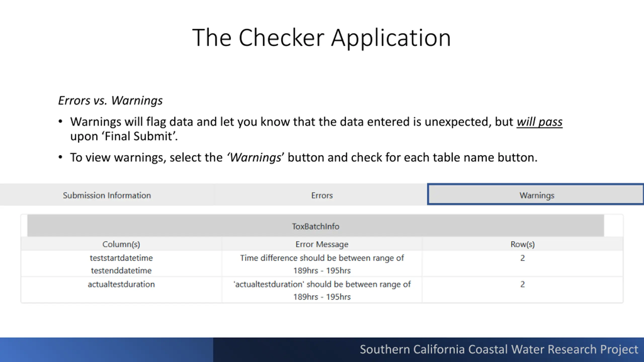This screenshot has height=362, width=644.
Task: Click row value 2 for teststartdatetime warning
Action: [522, 258]
